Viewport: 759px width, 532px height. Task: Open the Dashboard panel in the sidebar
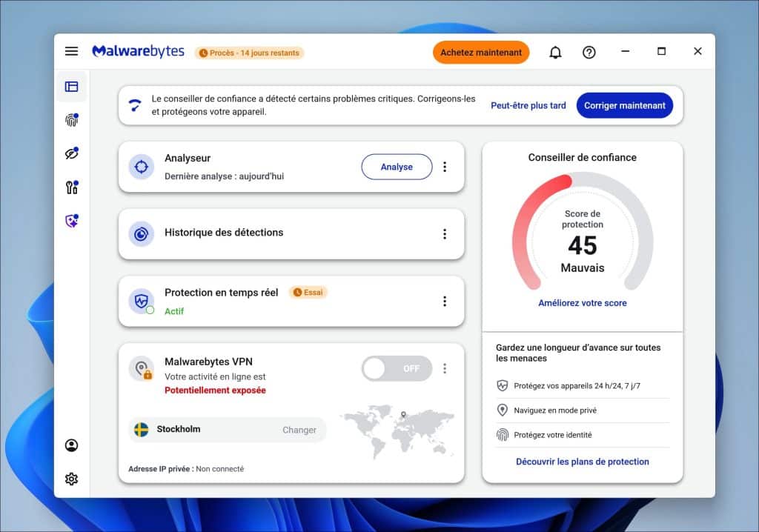coord(71,86)
